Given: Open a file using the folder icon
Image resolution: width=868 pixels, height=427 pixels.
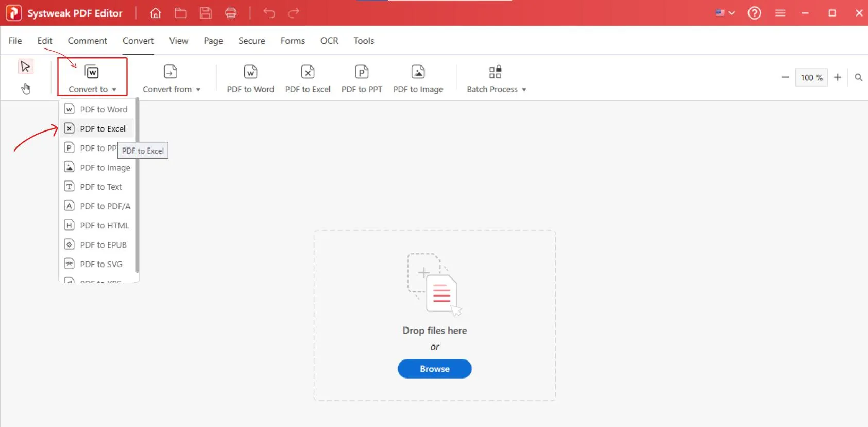Looking at the screenshot, I should pyautogui.click(x=180, y=13).
